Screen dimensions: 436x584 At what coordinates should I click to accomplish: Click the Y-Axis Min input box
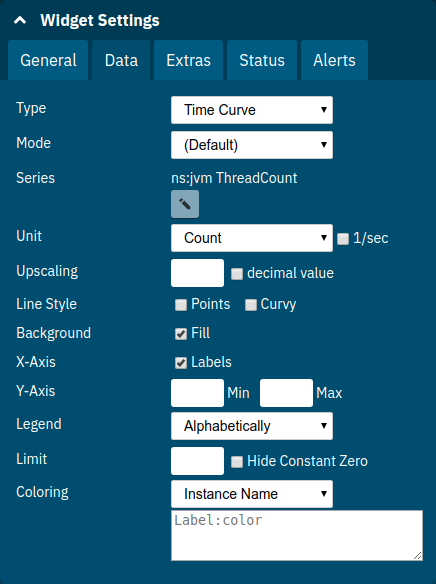(x=197, y=393)
